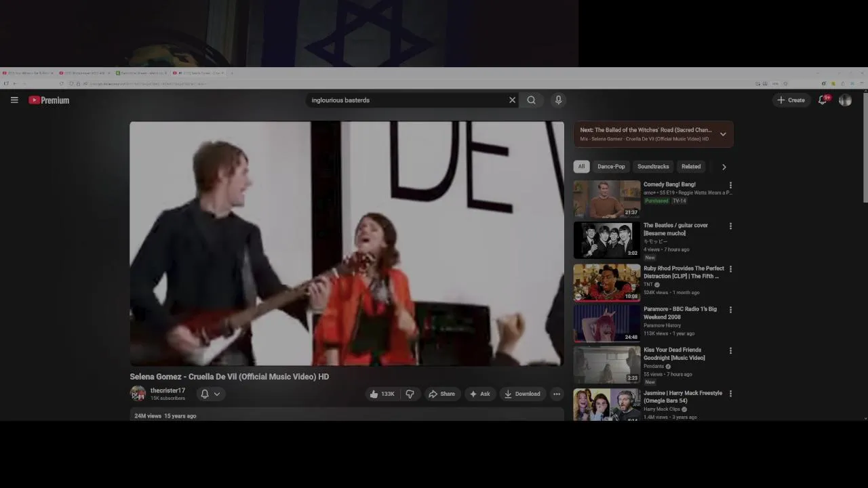Image resolution: width=868 pixels, height=488 pixels.
Task: Like the video with 133K likes
Action: 381,394
